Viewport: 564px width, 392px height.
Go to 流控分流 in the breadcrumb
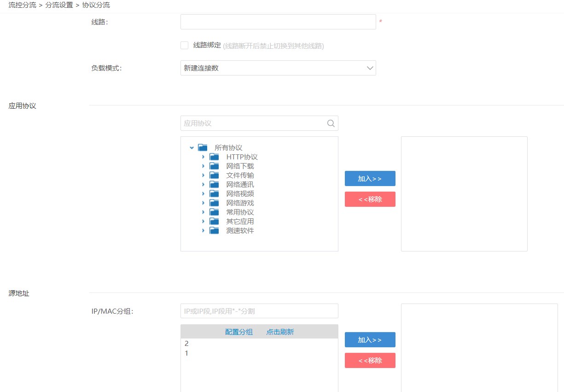23,6
